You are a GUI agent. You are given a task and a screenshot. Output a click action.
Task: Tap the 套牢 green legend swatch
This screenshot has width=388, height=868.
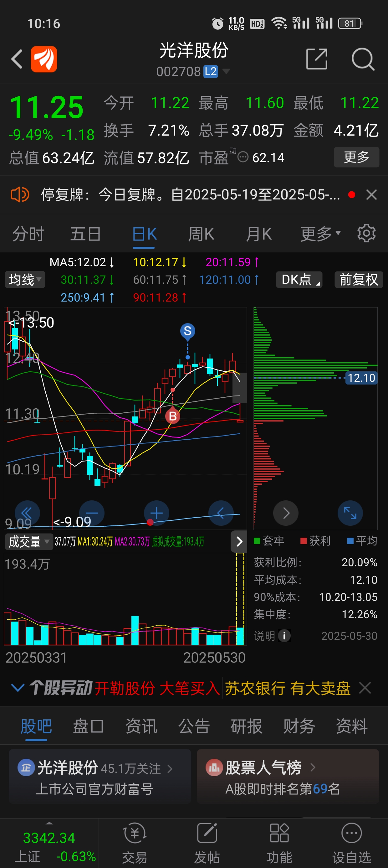click(x=257, y=541)
